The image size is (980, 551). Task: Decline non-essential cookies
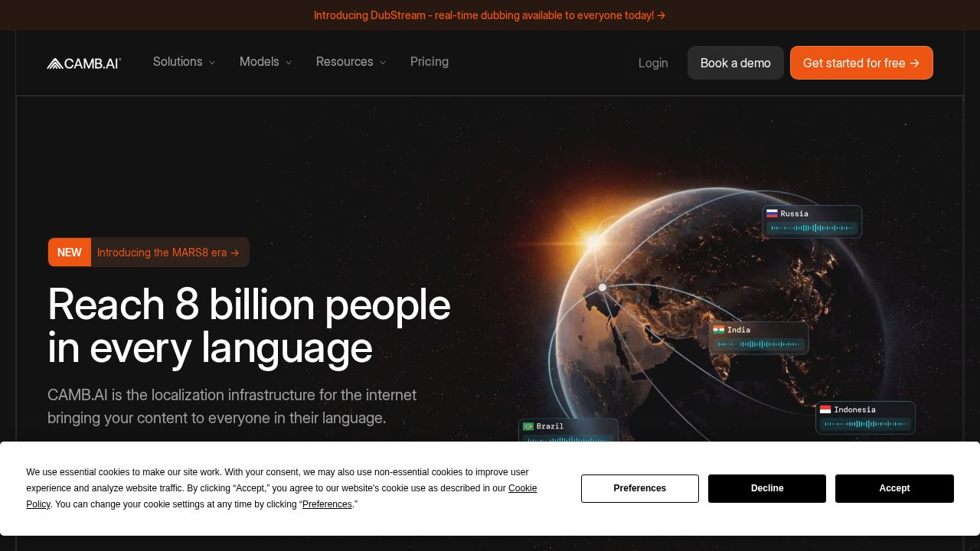tap(767, 488)
